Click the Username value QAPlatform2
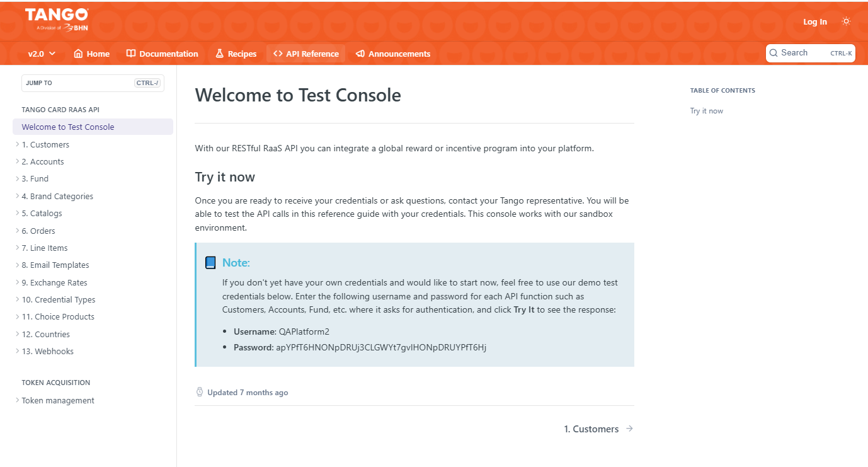 click(x=304, y=332)
